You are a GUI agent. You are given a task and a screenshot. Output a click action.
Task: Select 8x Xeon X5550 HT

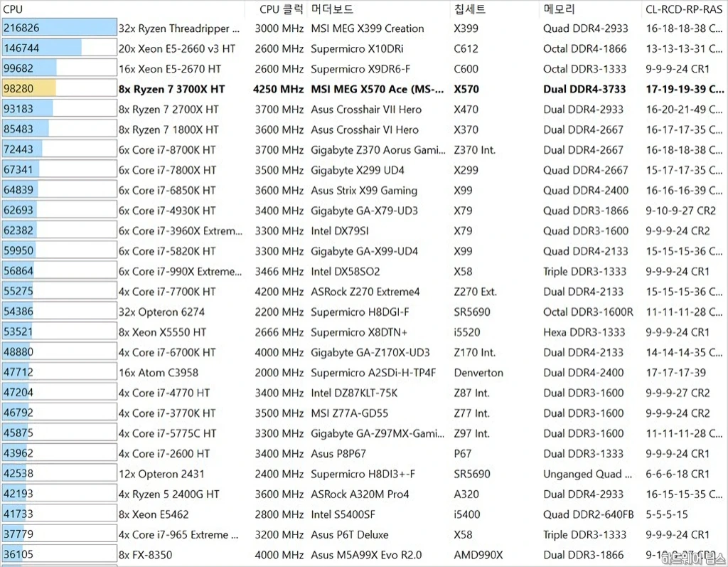pyautogui.click(x=163, y=332)
